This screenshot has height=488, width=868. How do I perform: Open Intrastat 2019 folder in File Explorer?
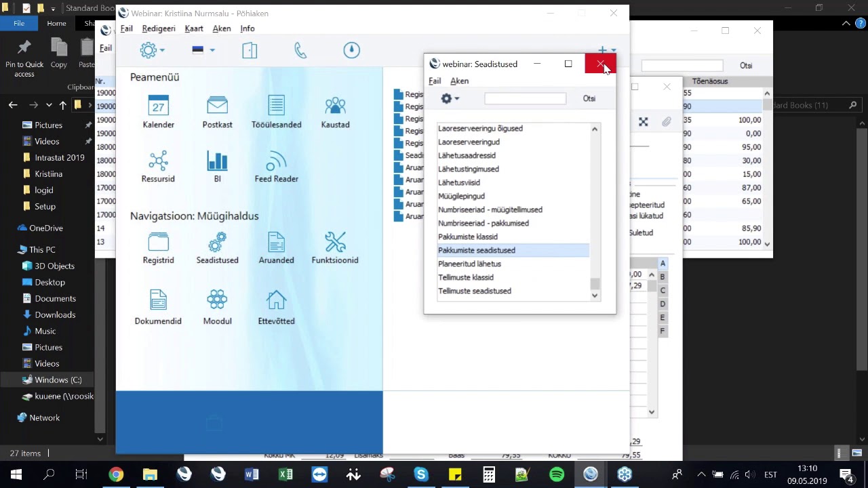(x=53, y=157)
